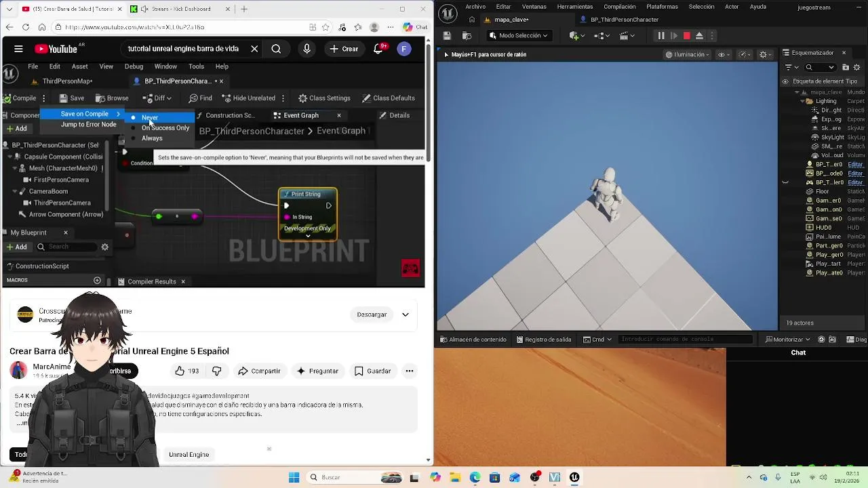
Task: Open YouTube hamburger guide menu
Action: tap(18, 49)
